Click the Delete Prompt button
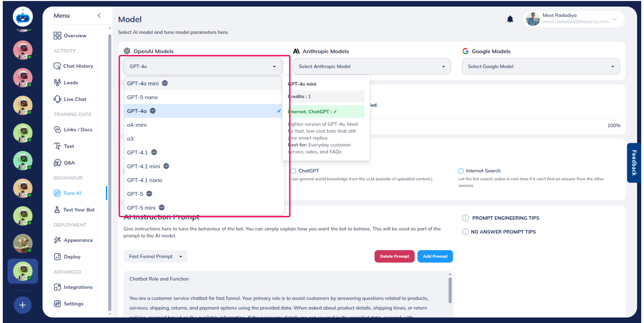This screenshot has height=323, width=644. (x=394, y=256)
